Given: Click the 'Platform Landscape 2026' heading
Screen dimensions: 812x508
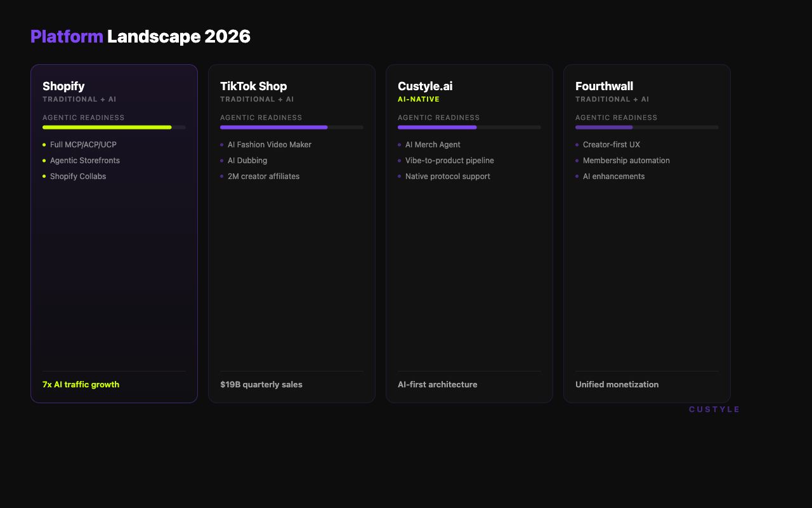Looking at the screenshot, I should [x=140, y=37].
